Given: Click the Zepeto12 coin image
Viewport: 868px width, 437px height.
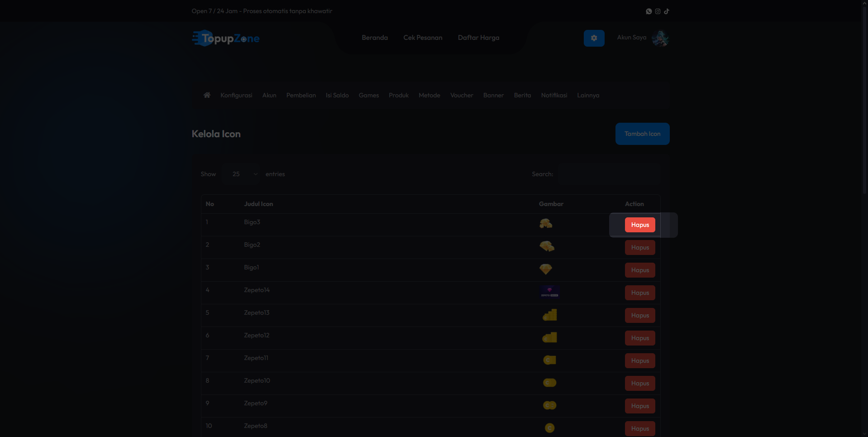Looking at the screenshot, I should 550,337.
